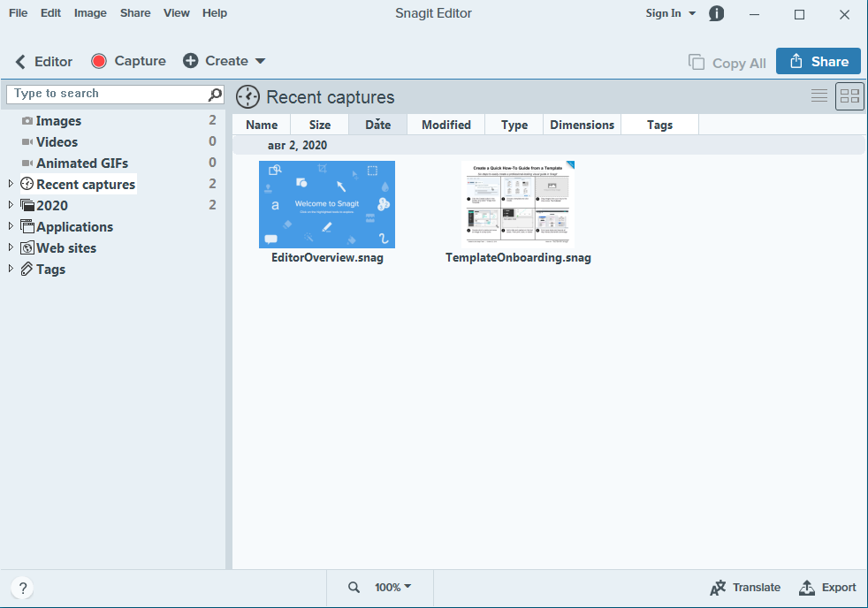The width and height of the screenshot is (868, 608).
Task: Click the Create plus icon
Action: point(190,61)
